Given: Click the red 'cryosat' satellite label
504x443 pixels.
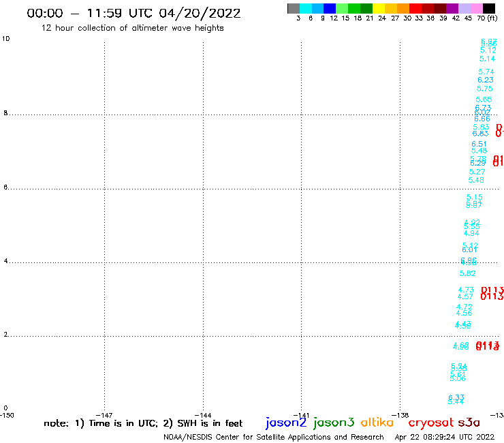Looking at the screenshot, I should tap(431, 423).
